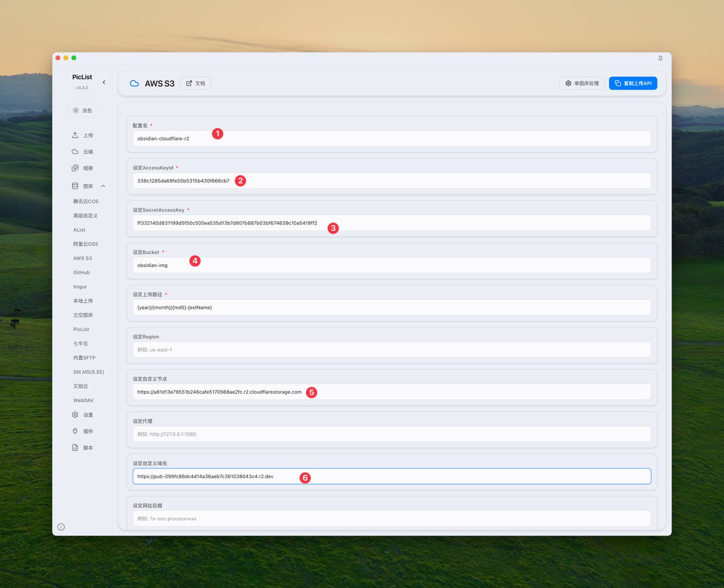
Task: Open the 云端 cloud page
Action: (82, 151)
